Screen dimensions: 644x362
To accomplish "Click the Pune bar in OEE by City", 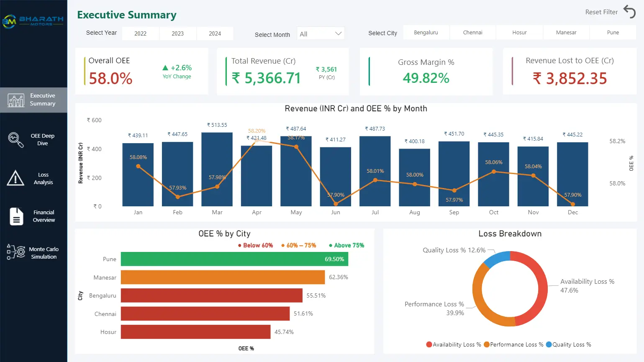I will pos(234,259).
